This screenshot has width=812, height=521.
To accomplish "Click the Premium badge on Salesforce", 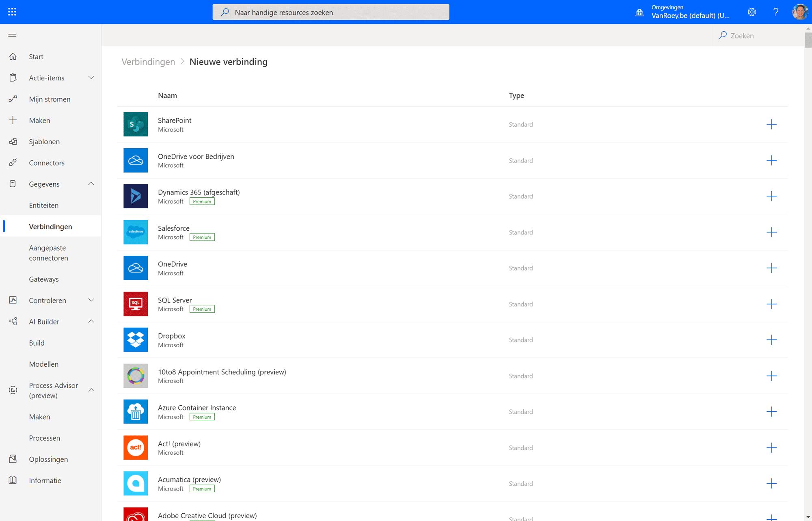I will click(x=202, y=237).
